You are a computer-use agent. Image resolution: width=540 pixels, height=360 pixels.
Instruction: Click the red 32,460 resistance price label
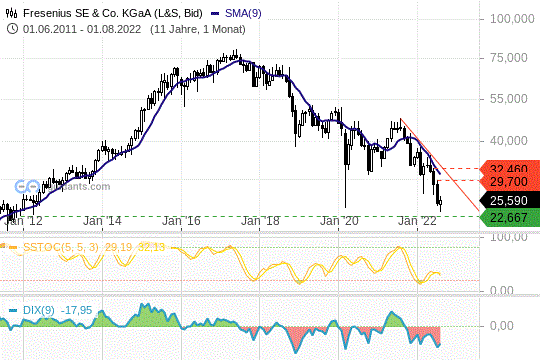pos(509,167)
